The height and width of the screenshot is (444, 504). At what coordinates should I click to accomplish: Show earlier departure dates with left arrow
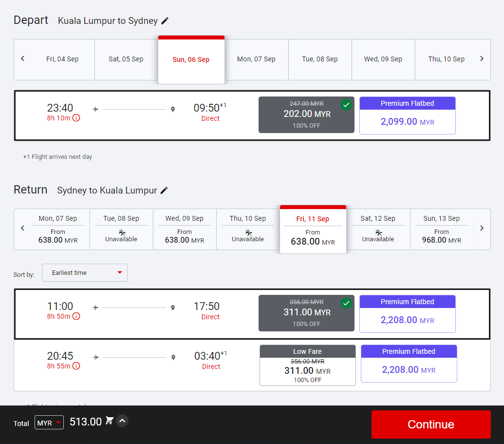[x=22, y=59]
